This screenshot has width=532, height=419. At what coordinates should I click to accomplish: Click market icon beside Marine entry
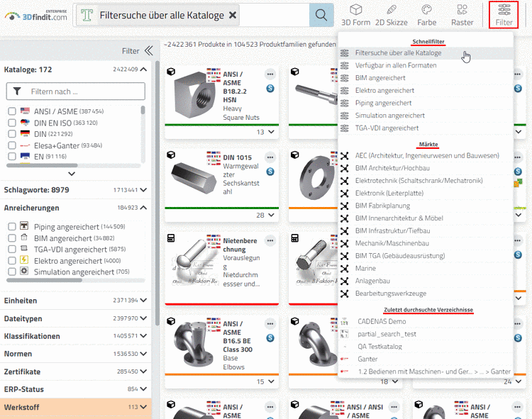[x=344, y=269]
